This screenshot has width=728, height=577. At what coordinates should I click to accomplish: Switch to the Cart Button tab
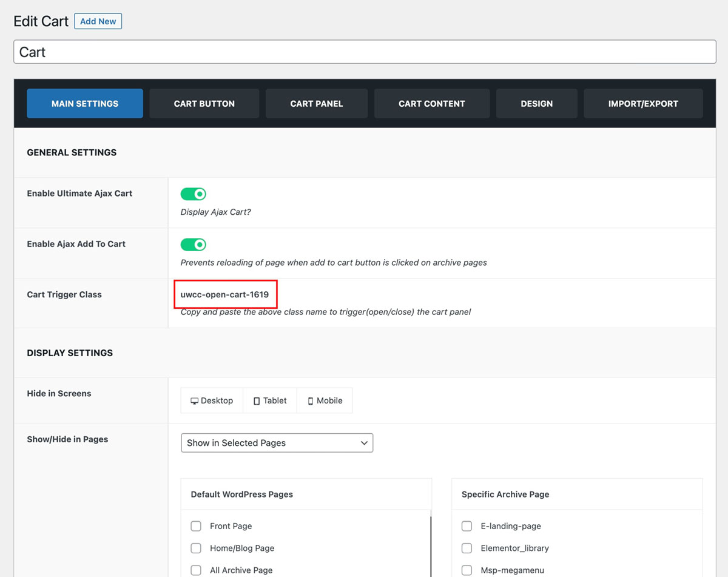204,104
